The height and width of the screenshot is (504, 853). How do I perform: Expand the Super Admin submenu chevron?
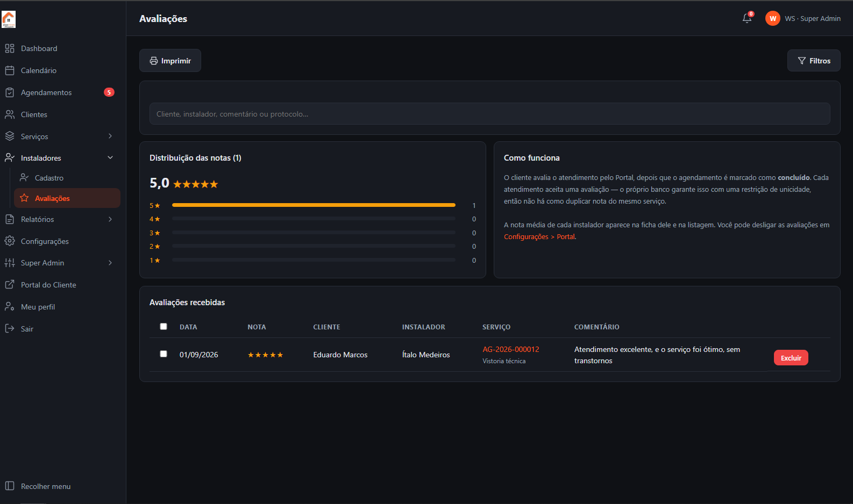pos(110,263)
